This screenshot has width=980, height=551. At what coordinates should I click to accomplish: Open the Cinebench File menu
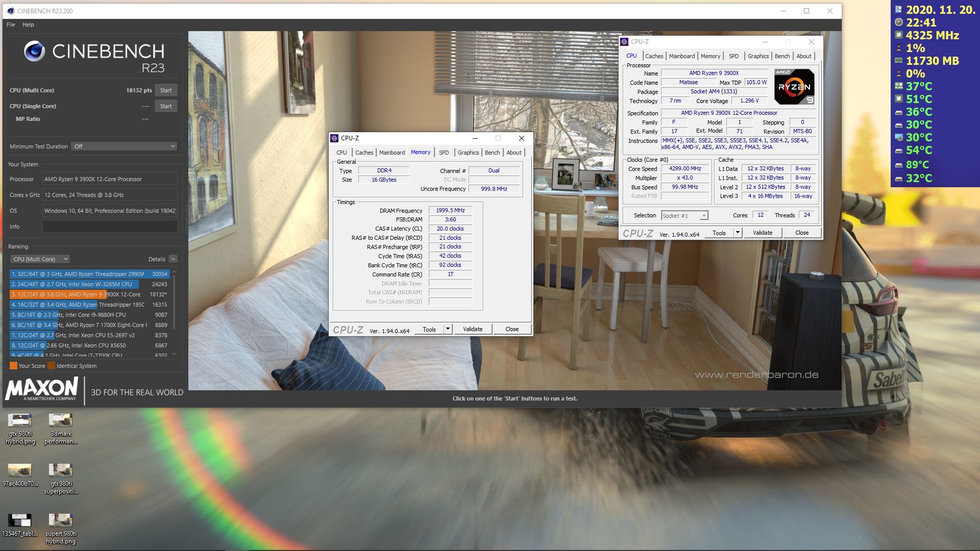[x=11, y=24]
